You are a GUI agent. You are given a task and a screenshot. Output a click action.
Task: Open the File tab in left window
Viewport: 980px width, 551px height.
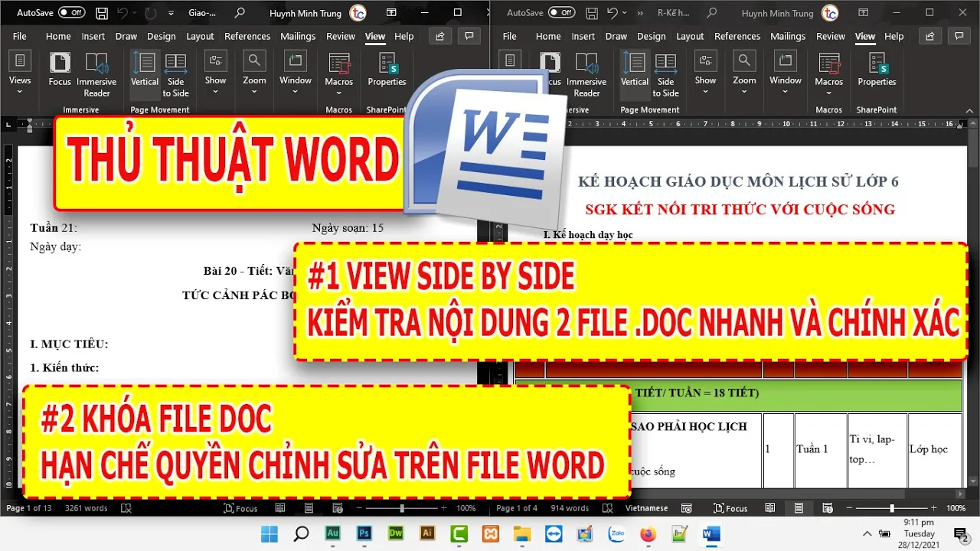[x=19, y=36]
